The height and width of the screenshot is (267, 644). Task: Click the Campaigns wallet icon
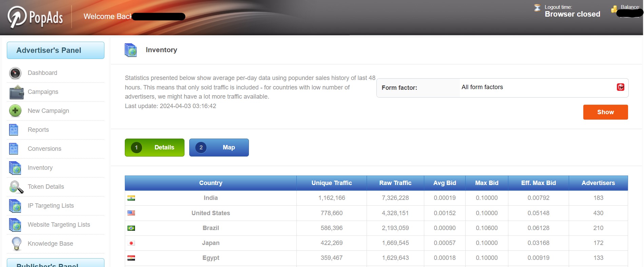[17, 92]
